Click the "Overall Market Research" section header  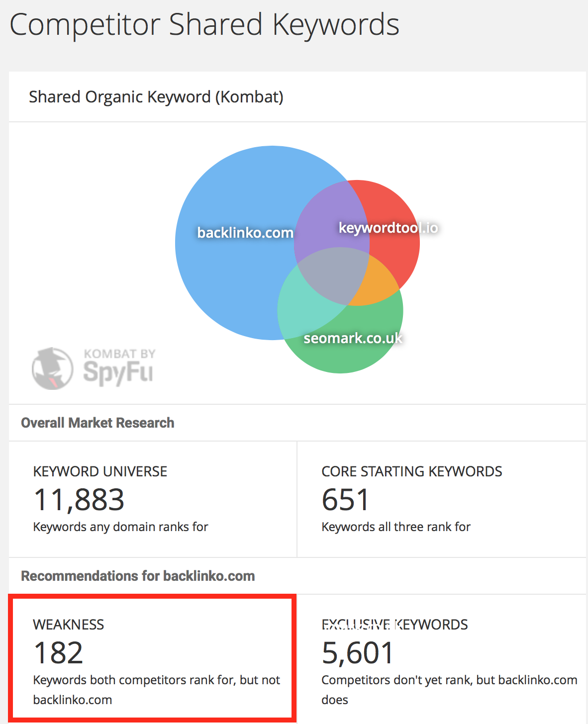pyautogui.click(x=98, y=423)
